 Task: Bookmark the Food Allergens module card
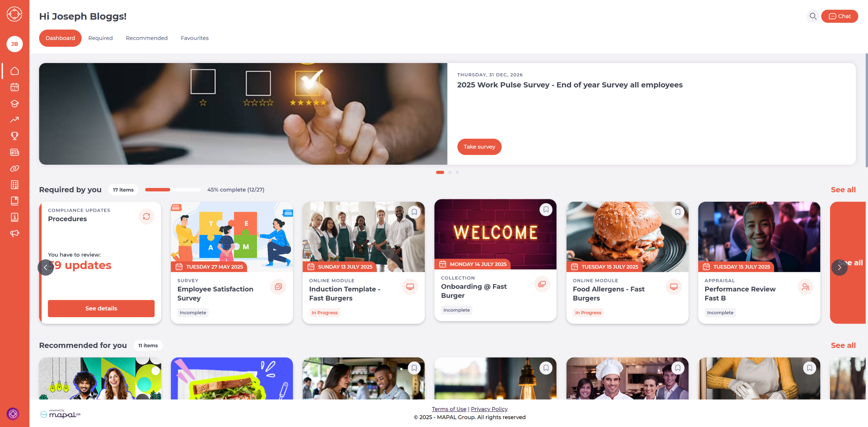(678, 212)
